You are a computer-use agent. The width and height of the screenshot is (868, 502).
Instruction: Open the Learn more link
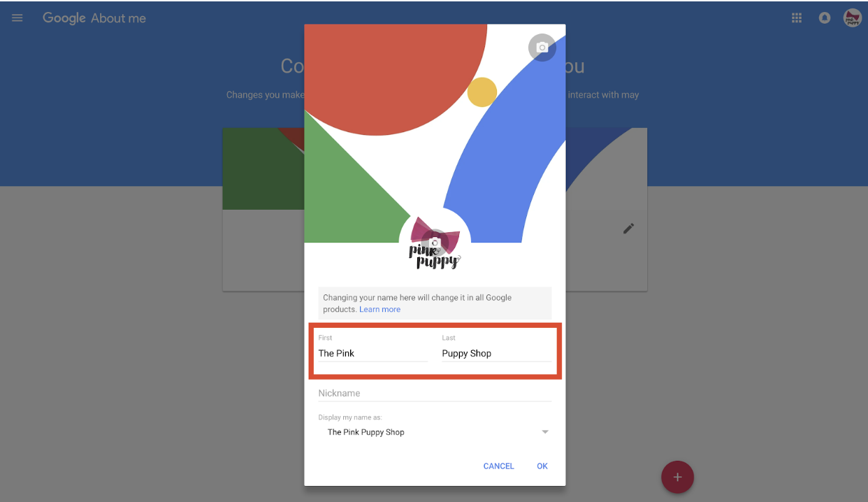380,309
